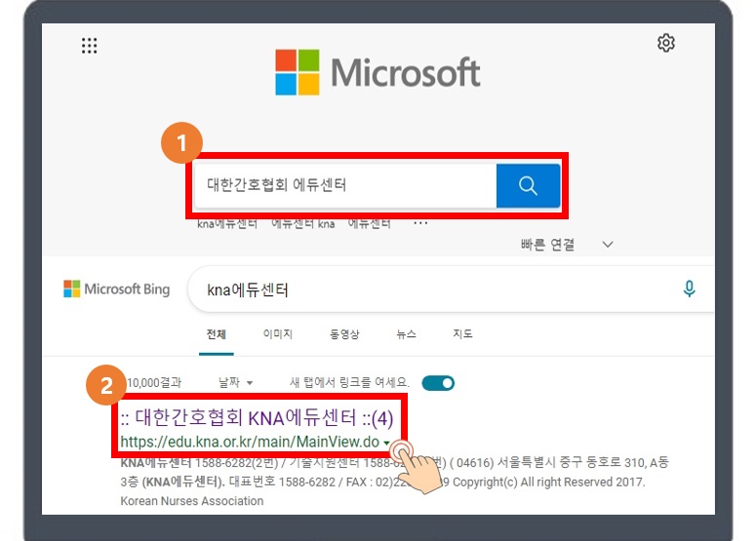Open the three-dot more suggestions icon

point(420,223)
